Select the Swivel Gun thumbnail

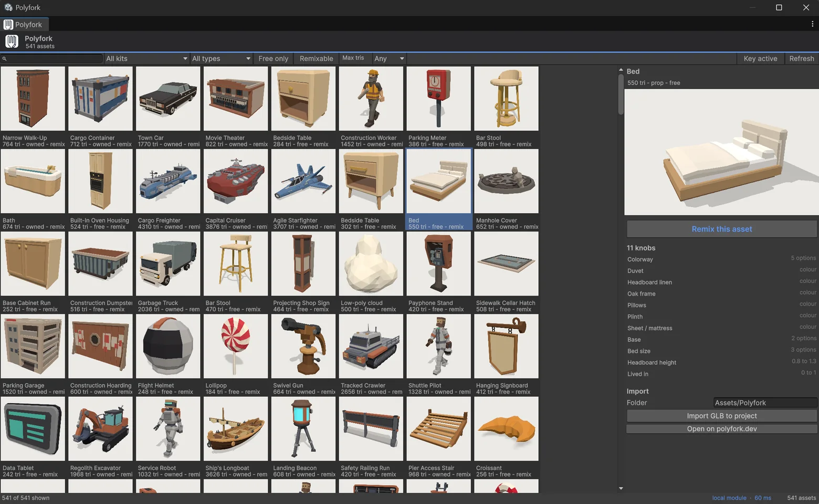(x=303, y=346)
